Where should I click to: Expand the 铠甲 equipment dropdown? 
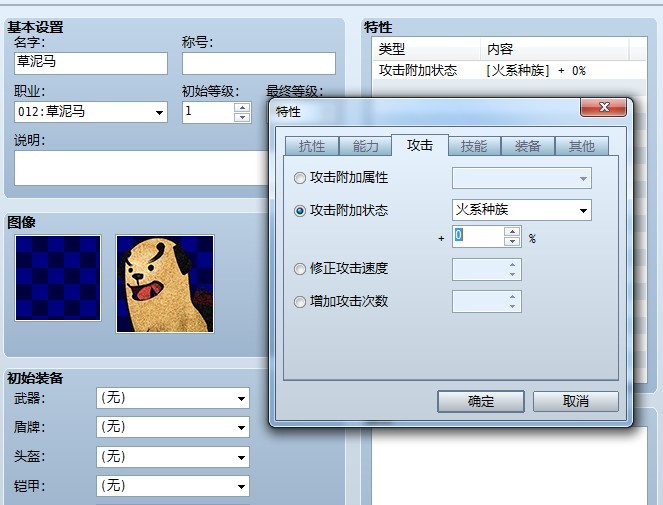[173, 486]
